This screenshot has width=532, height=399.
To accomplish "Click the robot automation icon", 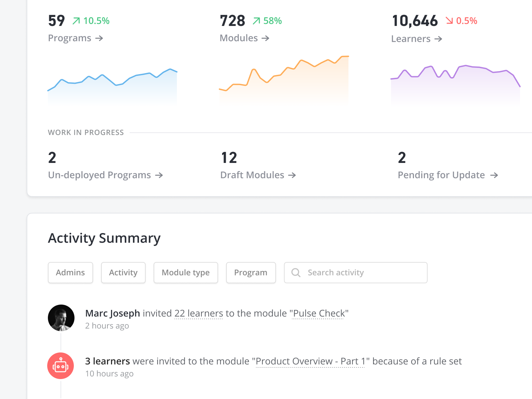I will tap(61, 366).
